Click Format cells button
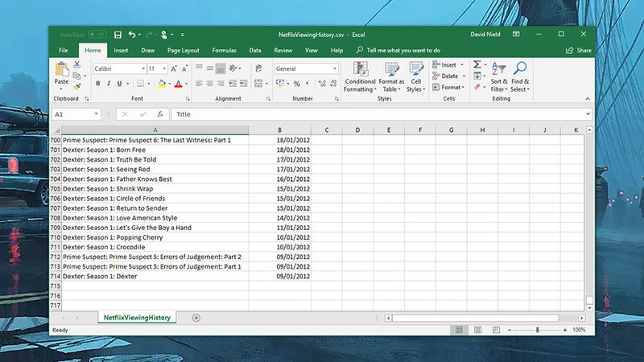This screenshot has height=362, width=644. 448,87
